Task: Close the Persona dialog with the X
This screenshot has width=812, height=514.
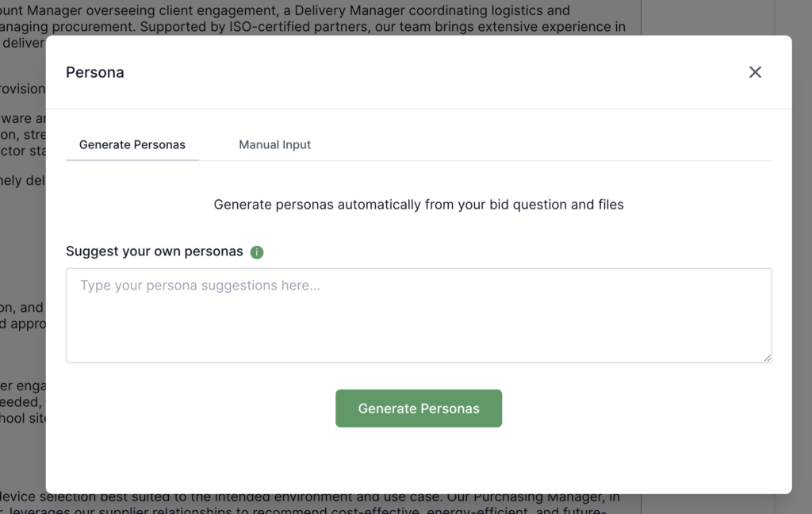Action: coord(755,72)
